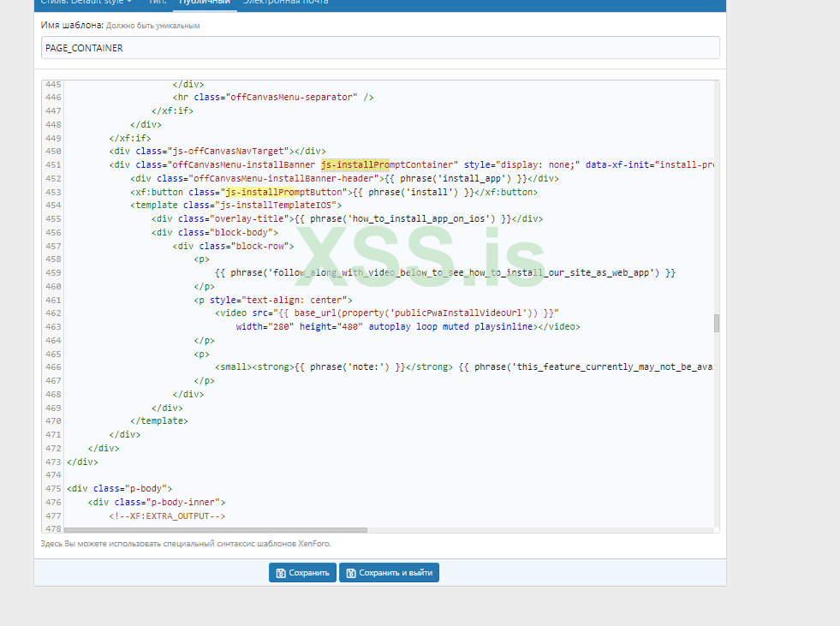Viewport: 840px width, 626px height.
Task: Click the follow_along_with_video phrase line
Action: click(445, 273)
